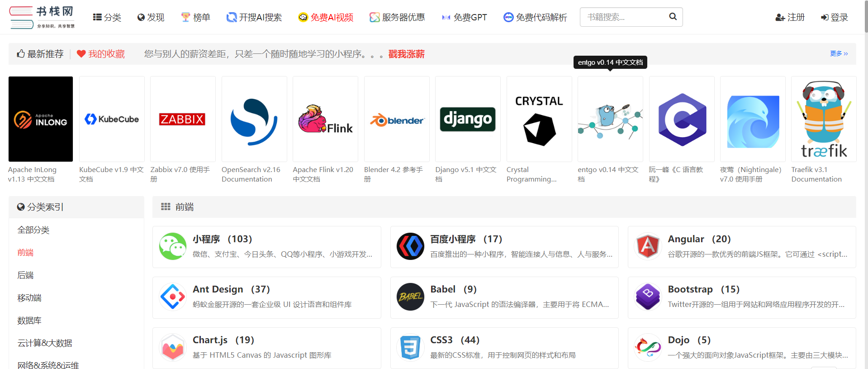
Task: Select 全部分类 in the category index
Action: coord(33,230)
